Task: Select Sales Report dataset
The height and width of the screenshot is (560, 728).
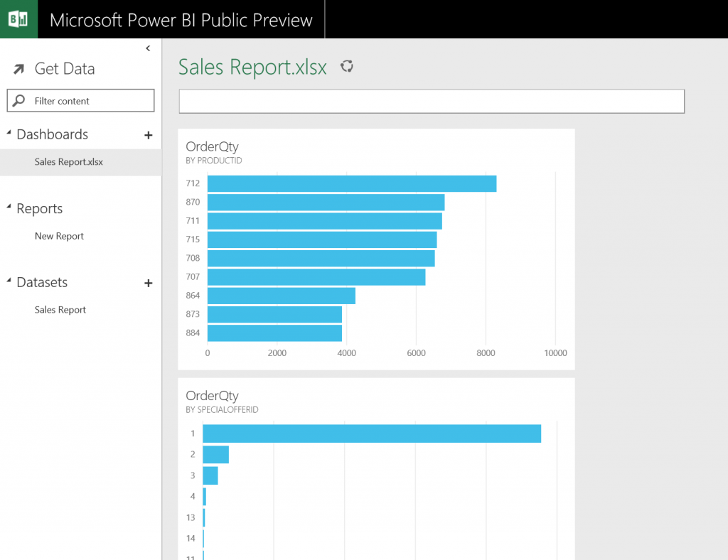Action: tap(60, 310)
